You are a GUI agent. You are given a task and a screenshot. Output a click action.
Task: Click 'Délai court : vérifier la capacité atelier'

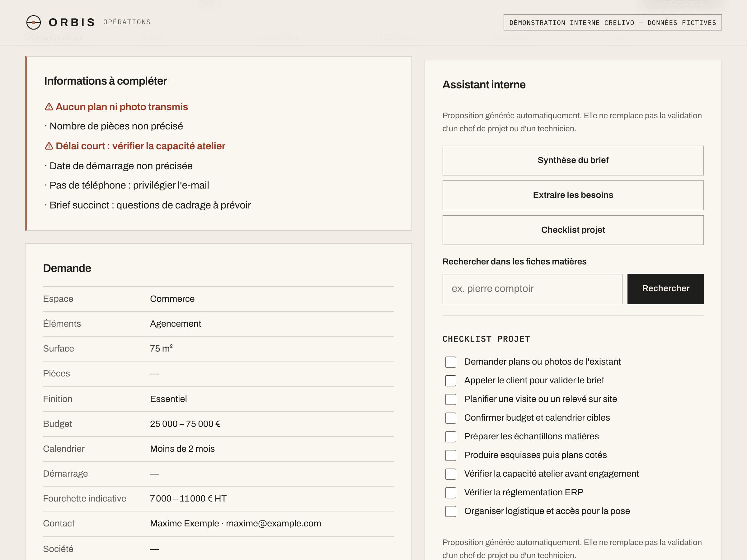[140, 146]
